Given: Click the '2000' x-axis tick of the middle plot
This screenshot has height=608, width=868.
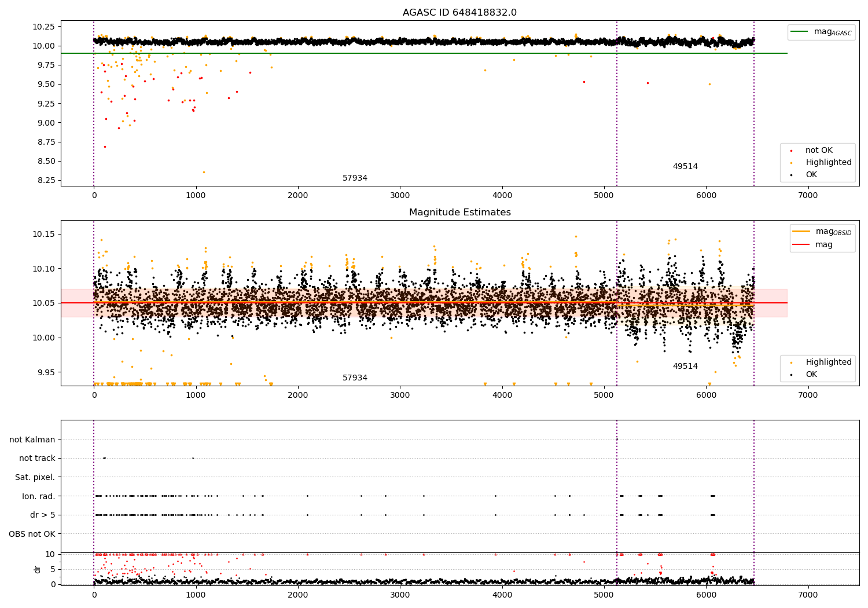Looking at the screenshot, I should (x=298, y=395).
